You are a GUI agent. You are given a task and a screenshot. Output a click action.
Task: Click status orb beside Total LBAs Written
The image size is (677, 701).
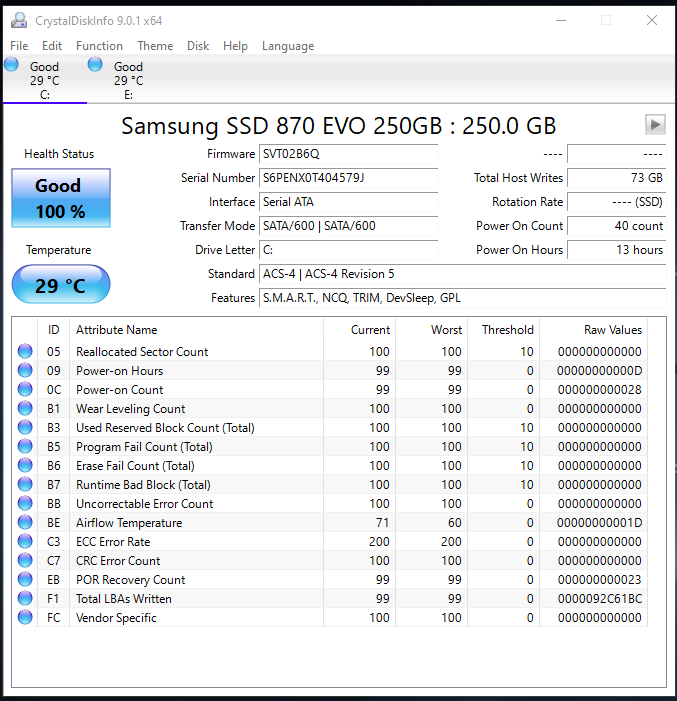click(x=25, y=598)
